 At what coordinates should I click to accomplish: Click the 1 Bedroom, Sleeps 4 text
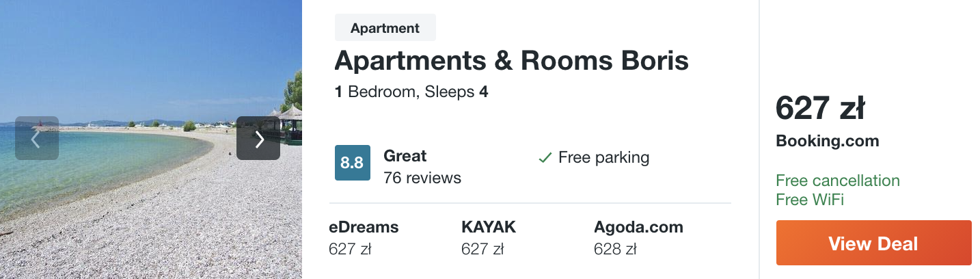411,92
